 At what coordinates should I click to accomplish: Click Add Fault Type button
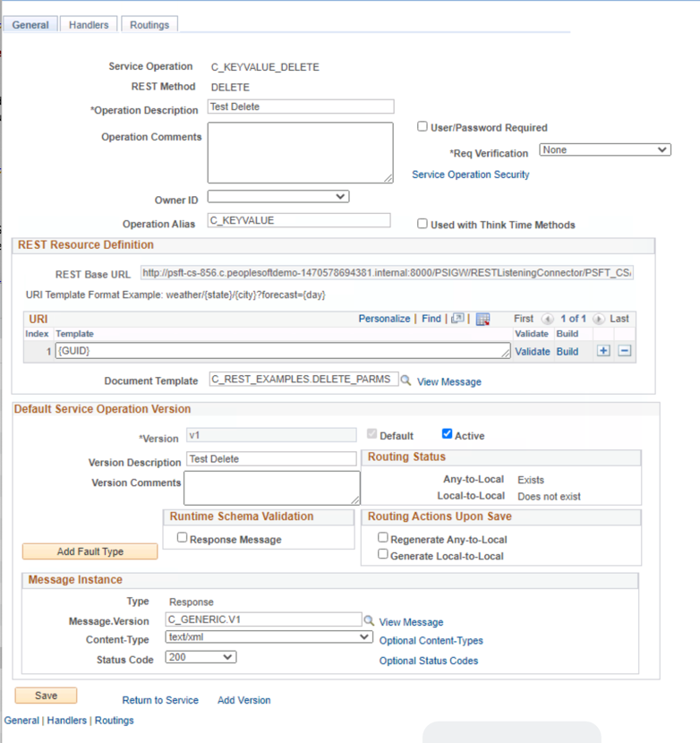tap(90, 551)
